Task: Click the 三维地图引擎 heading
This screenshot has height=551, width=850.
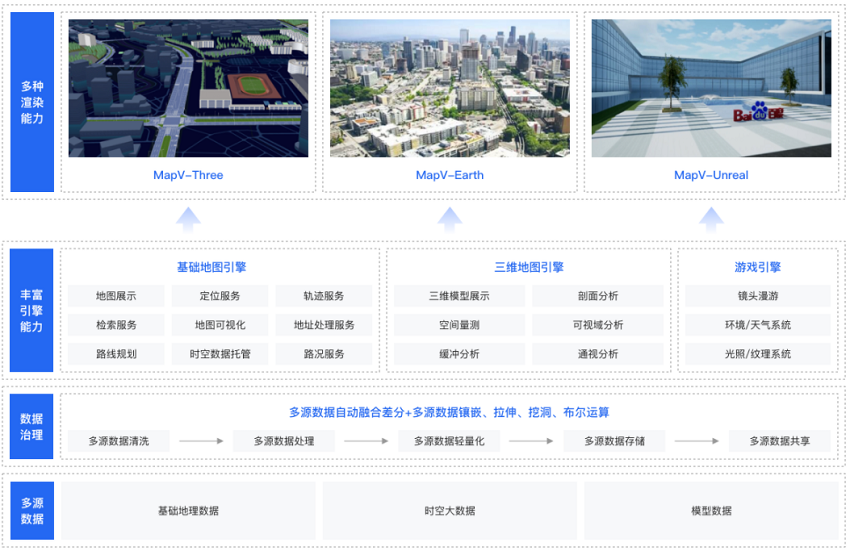Action: pos(529,267)
